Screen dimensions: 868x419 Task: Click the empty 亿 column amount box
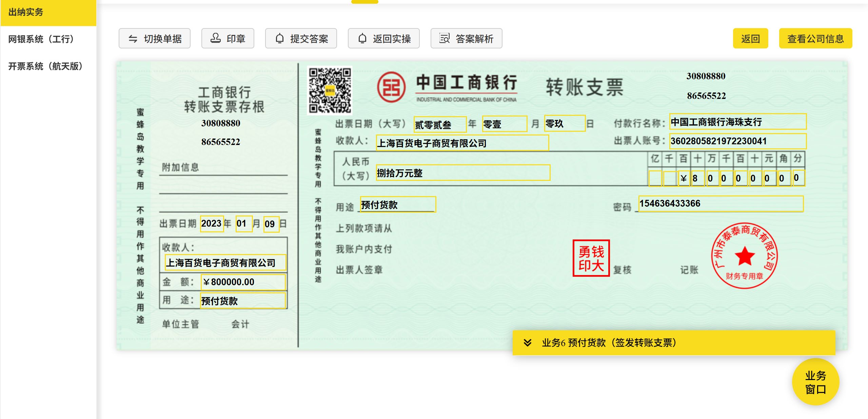click(655, 179)
